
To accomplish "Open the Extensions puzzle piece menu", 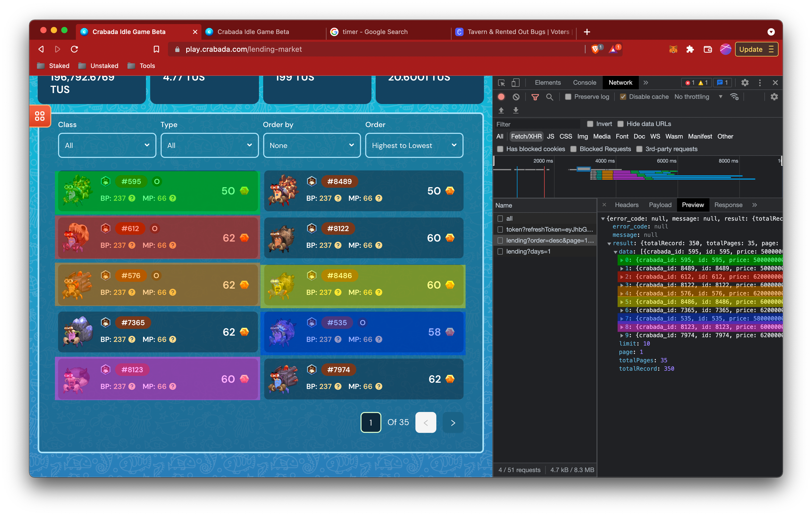I will 690,49.
